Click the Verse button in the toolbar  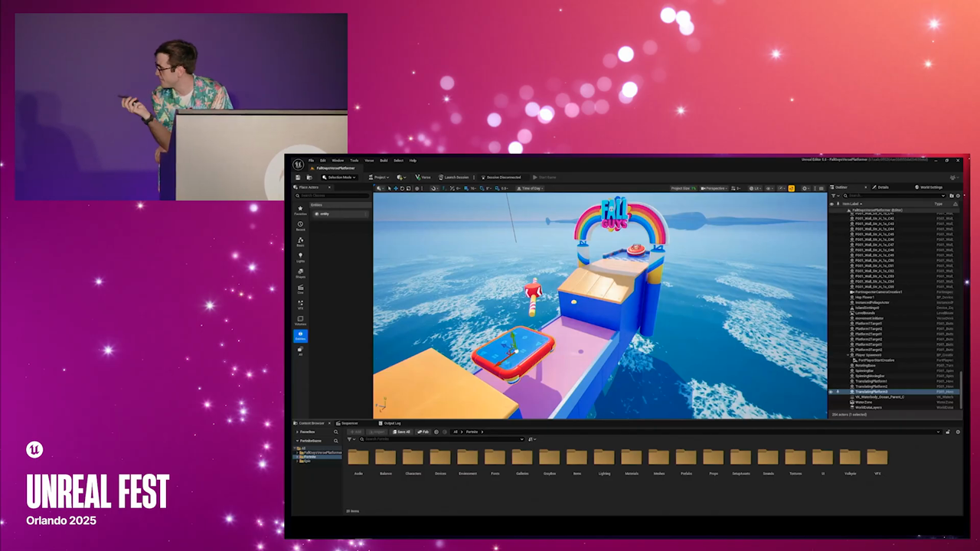pos(423,177)
